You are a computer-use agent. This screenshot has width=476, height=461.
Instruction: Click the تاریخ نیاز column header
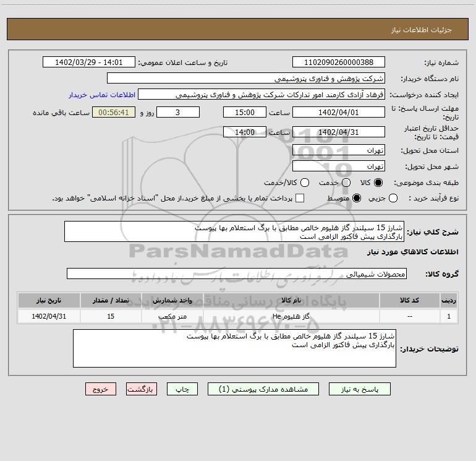[x=49, y=300]
